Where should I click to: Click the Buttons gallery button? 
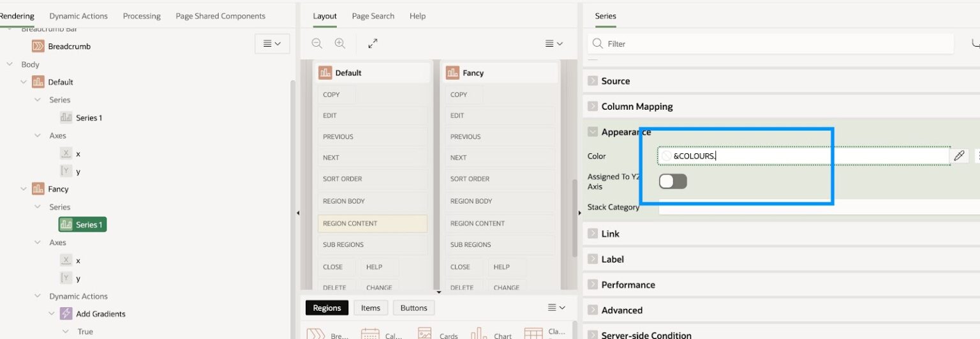coord(413,308)
